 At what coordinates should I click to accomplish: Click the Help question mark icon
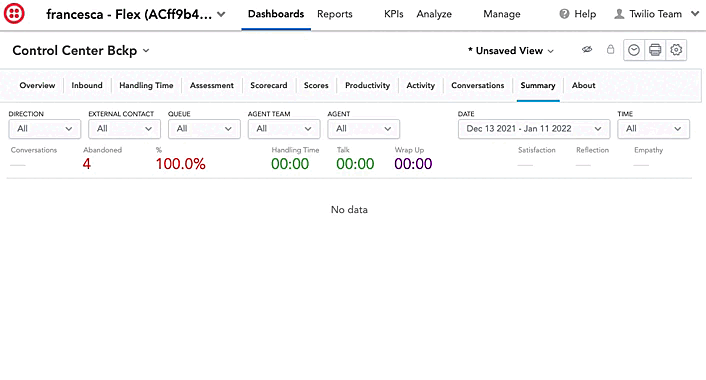pyautogui.click(x=564, y=14)
